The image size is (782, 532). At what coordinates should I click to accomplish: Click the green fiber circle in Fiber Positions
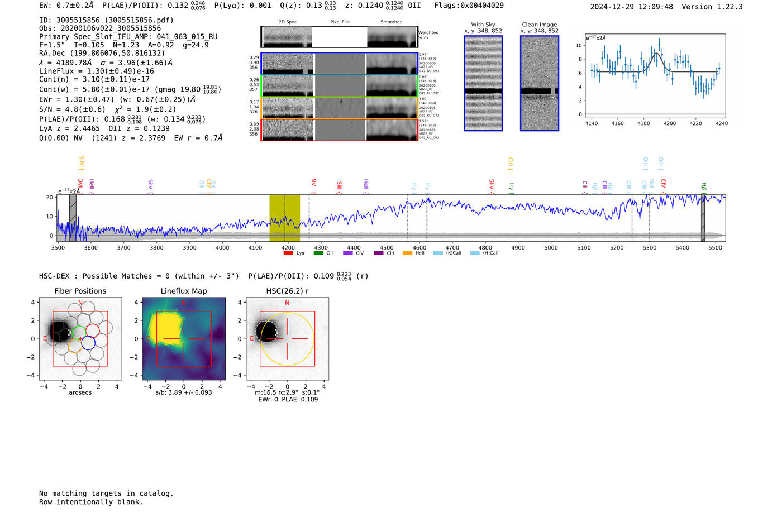79,332
